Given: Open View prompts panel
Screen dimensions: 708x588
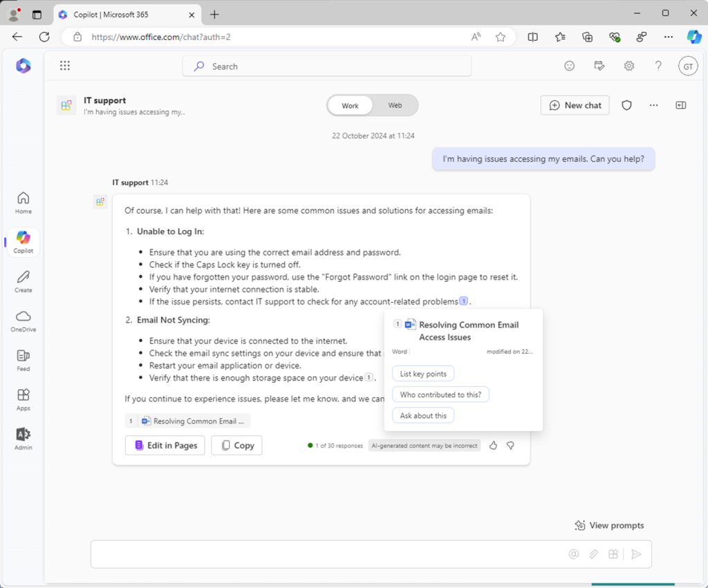Looking at the screenshot, I should (x=609, y=525).
